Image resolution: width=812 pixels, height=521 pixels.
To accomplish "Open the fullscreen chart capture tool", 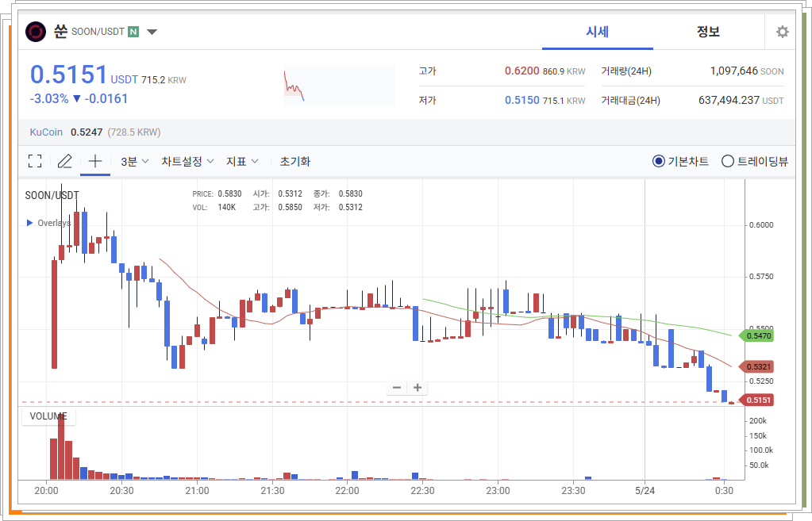I will click(35, 161).
